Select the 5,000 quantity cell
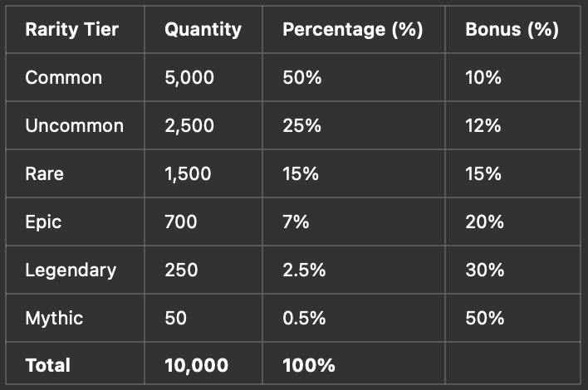Screen dimensions: 588x390 click(x=189, y=78)
